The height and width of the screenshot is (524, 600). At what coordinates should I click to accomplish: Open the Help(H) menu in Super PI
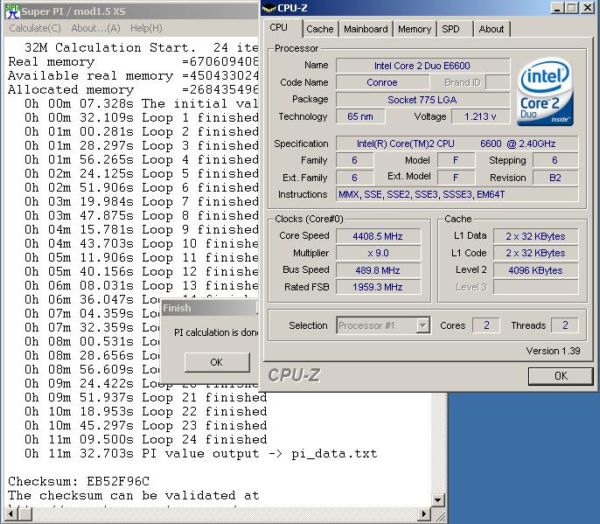coord(146,28)
